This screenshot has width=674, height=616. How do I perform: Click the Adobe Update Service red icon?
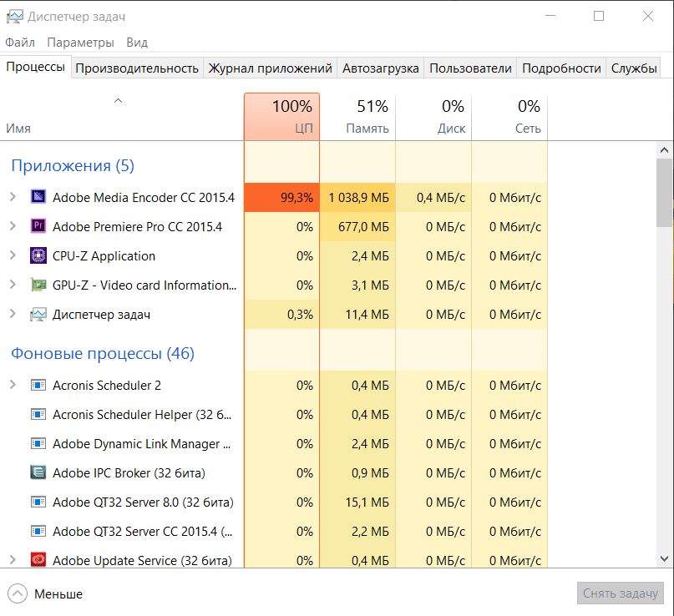(38, 560)
